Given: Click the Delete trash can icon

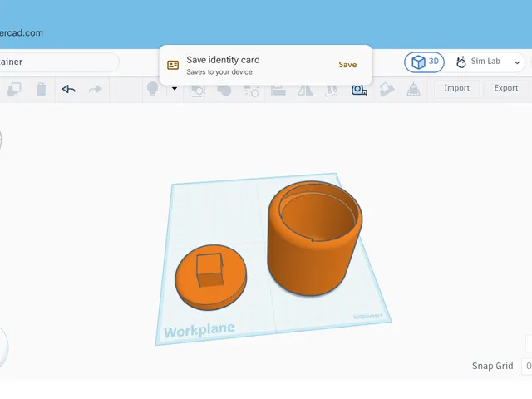Looking at the screenshot, I should click(41, 89).
